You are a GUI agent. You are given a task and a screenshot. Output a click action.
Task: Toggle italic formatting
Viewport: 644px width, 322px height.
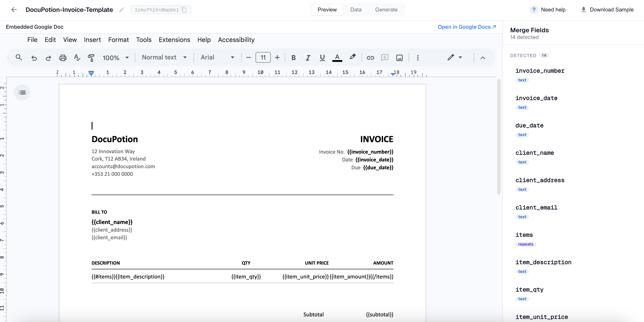pos(308,58)
